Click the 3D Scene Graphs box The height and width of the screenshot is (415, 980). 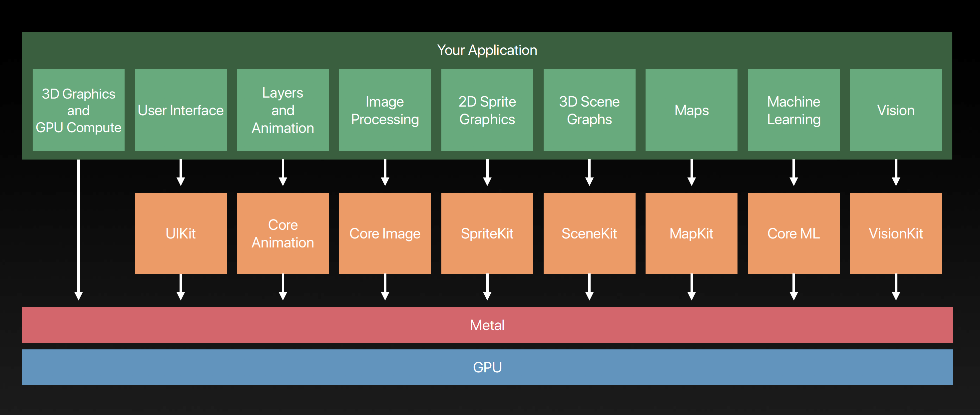589,110
